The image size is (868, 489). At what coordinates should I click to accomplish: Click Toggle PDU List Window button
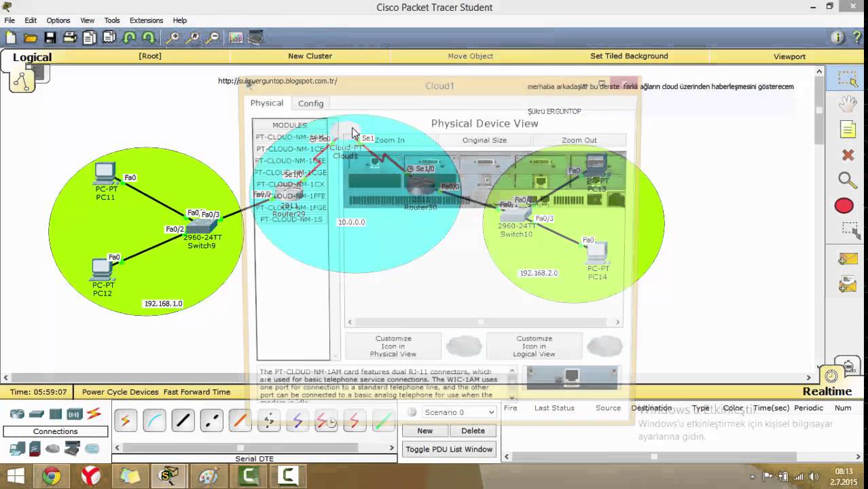(x=449, y=449)
